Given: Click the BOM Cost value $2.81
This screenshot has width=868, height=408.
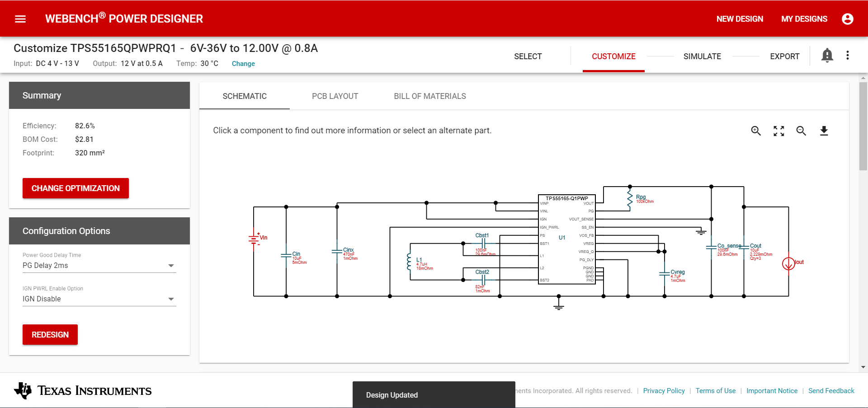Looking at the screenshot, I should tap(84, 140).
